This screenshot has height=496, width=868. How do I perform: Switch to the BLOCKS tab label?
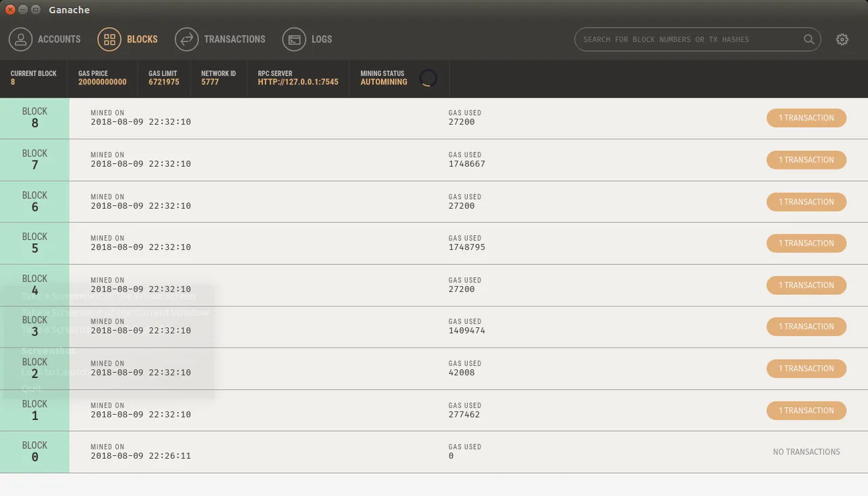[x=142, y=39]
